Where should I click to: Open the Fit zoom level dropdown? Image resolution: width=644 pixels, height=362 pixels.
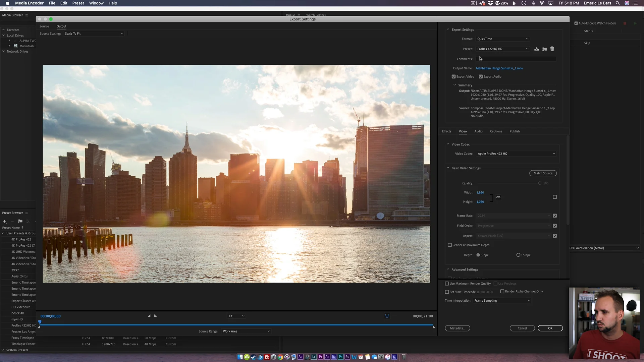pyautogui.click(x=236, y=316)
